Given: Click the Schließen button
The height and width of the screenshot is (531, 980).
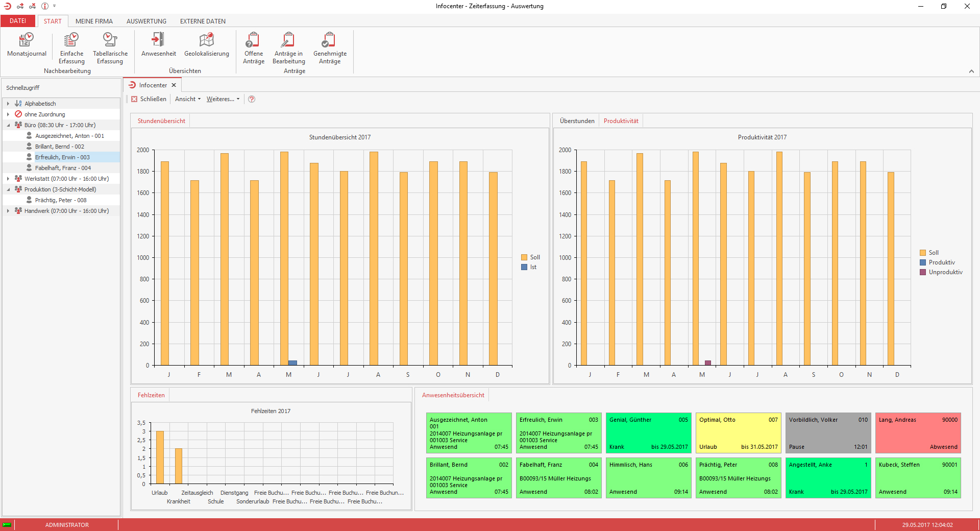Looking at the screenshot, I should [149, 99].
